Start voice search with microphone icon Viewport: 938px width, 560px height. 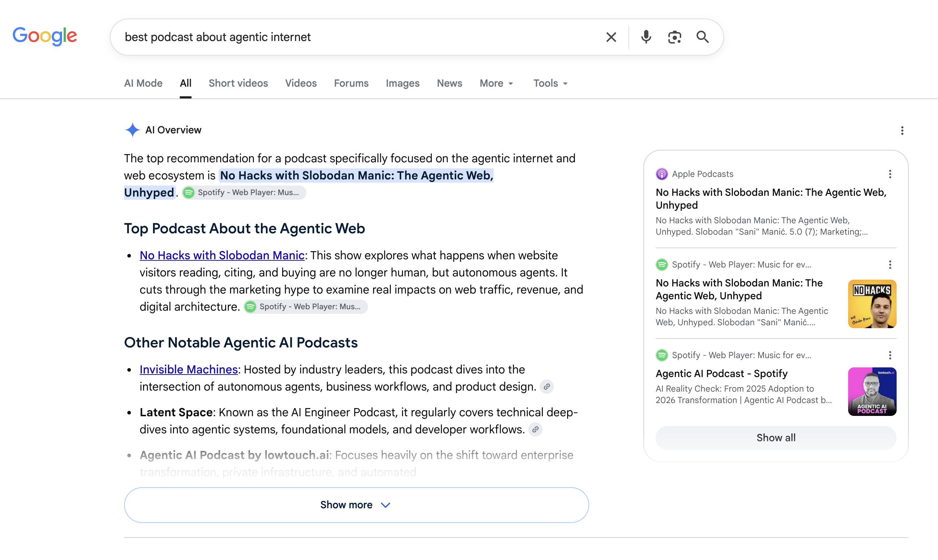click(x=646, y=37)
